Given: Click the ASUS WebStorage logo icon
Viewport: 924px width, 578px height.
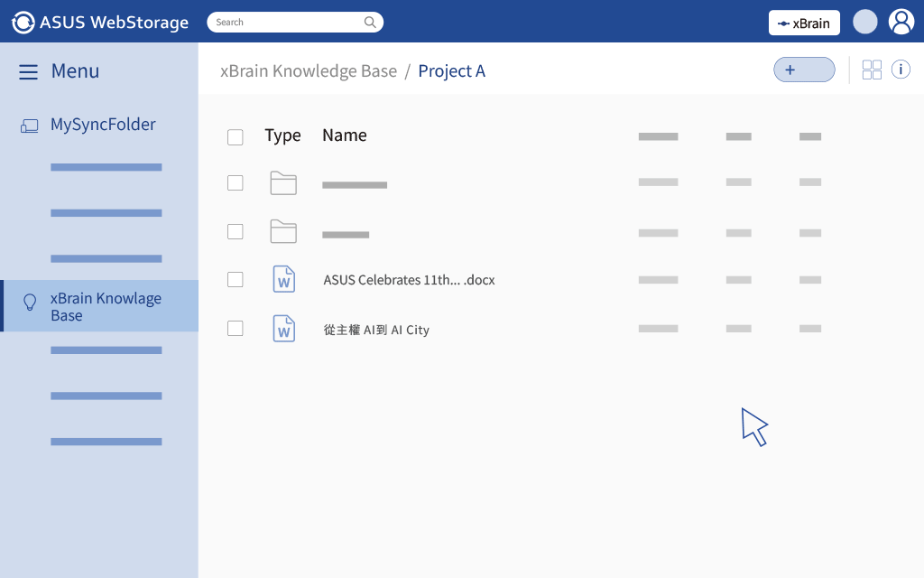Looking at the screenshot, I should [23, 23].
